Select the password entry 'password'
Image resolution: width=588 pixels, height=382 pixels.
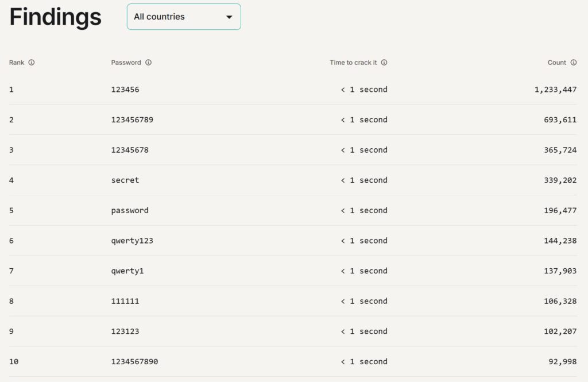[130, 210]
